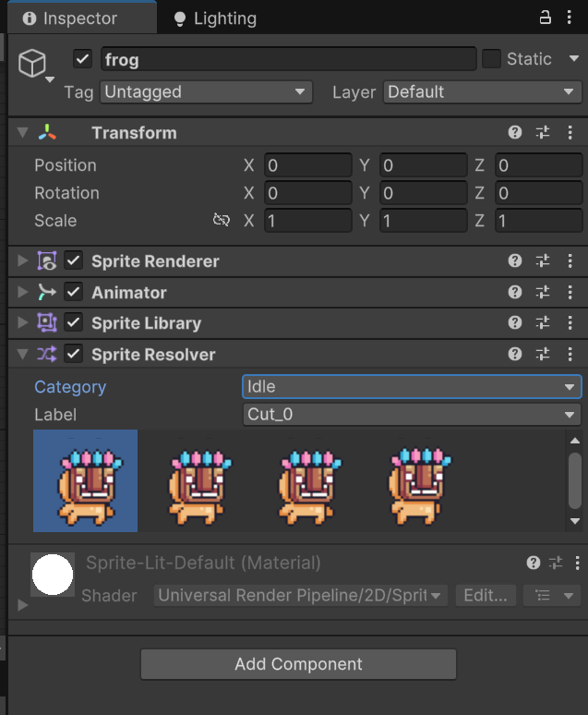Open the GameObject cube icon picker
588x715 pixels.
[33, 64]
